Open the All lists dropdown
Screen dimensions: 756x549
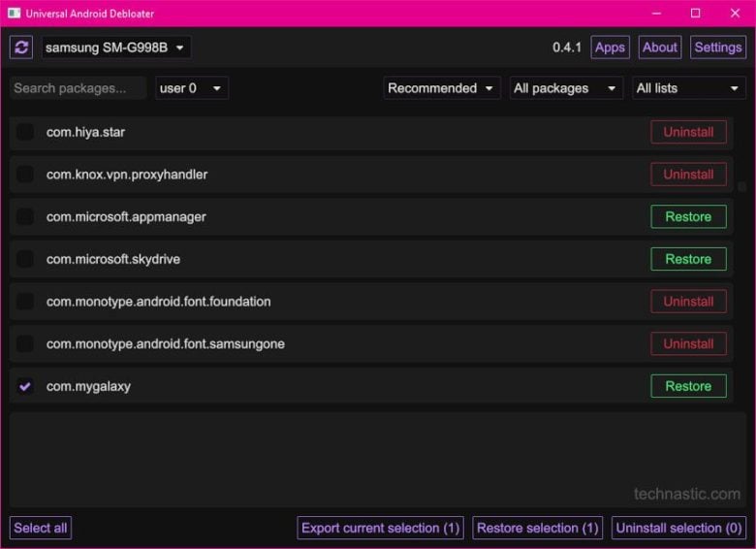(688, 88)
